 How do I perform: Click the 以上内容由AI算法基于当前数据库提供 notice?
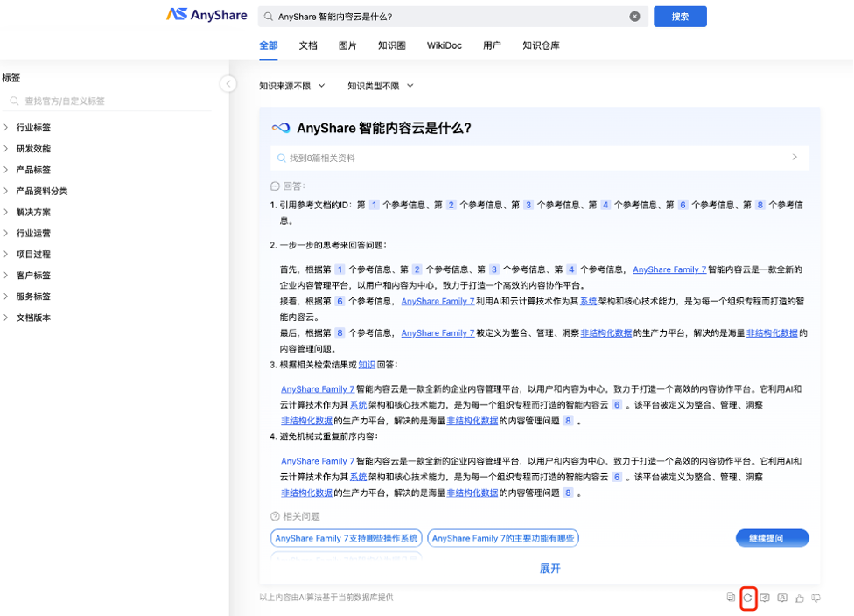coord(326,598)
